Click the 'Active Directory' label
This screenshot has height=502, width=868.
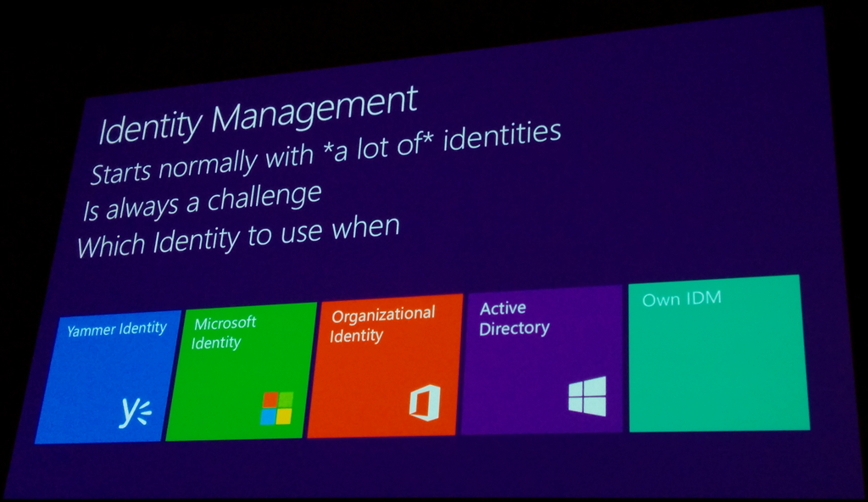pyautogui.click(x=514, y=319)
